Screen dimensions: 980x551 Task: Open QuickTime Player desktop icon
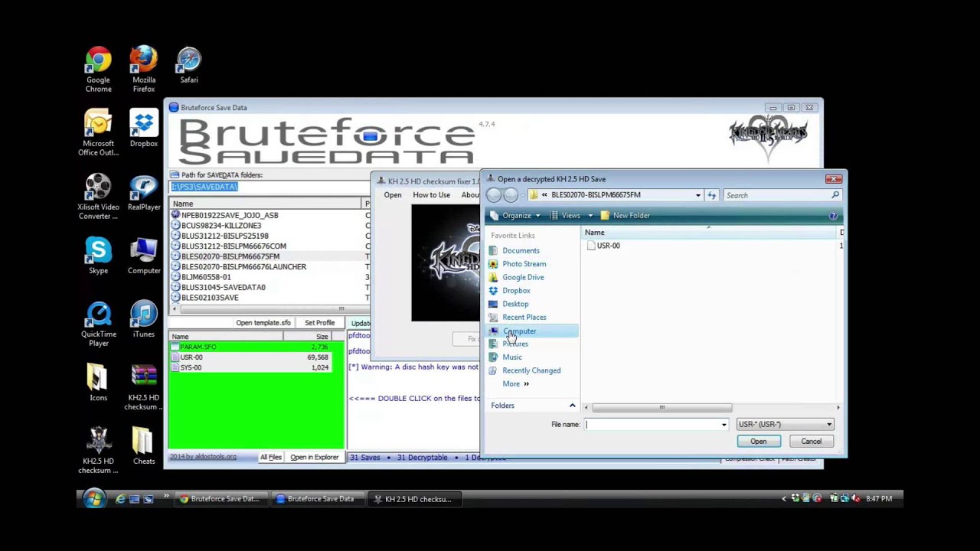[98, 324]
